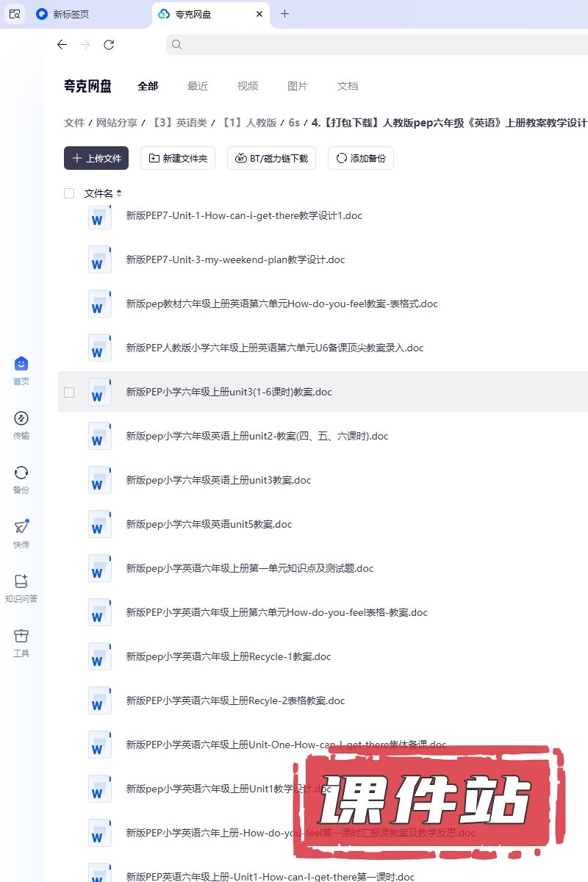Sort files by 文件名 column arrow
Screen dimensions: 588x882
point(119,193)
